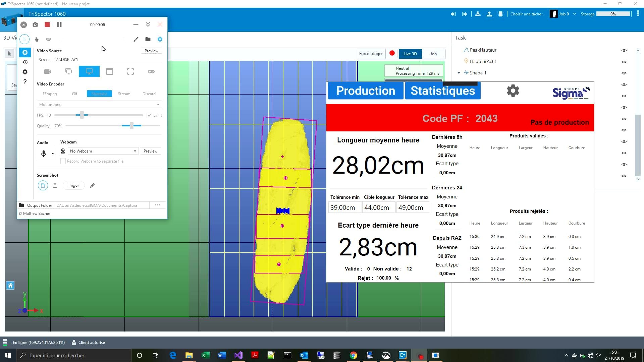
Task: Click the red record dot in TriSpector
Action: [392, 53]
